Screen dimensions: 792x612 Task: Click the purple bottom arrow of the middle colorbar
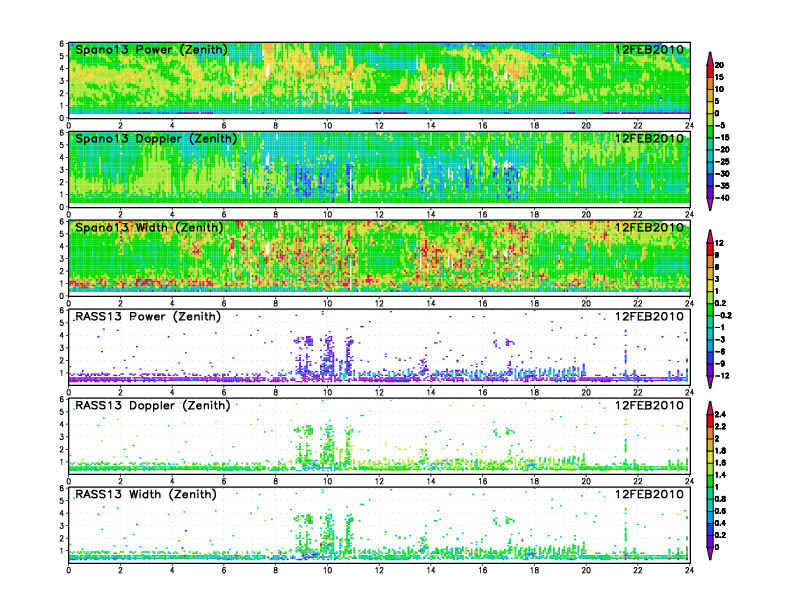[x=708, y=383]
